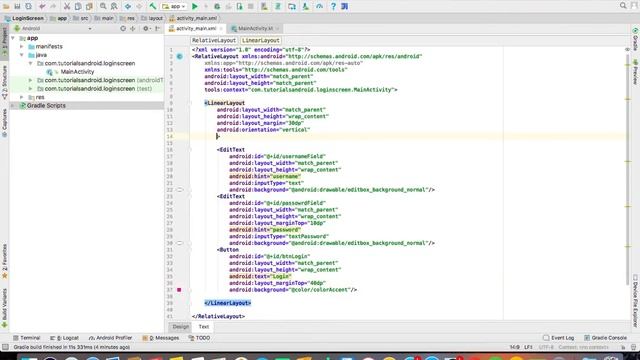Click the layout breadcrumb in navigation bar

coord(152,18)
